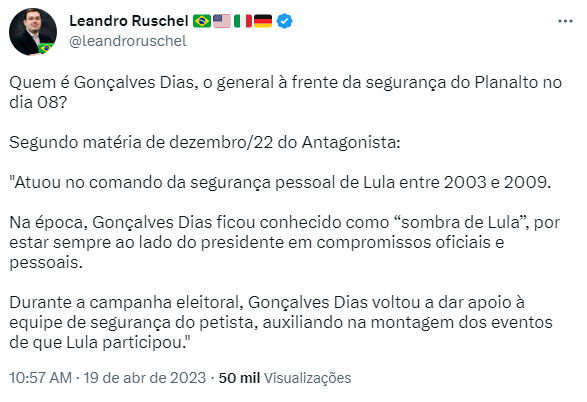Click the line mentioning dezembro/22 do Antagonista
This screenshot has height=402, width=587.
205,142
